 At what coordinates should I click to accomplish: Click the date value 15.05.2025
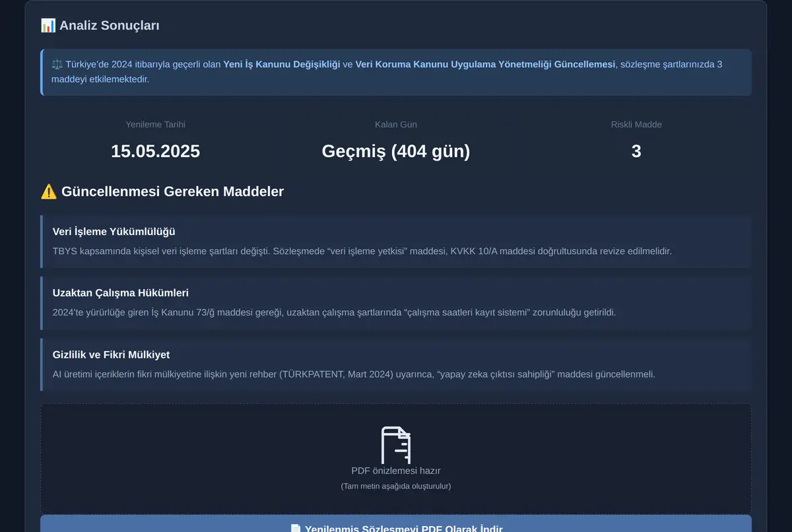point(156,151)
